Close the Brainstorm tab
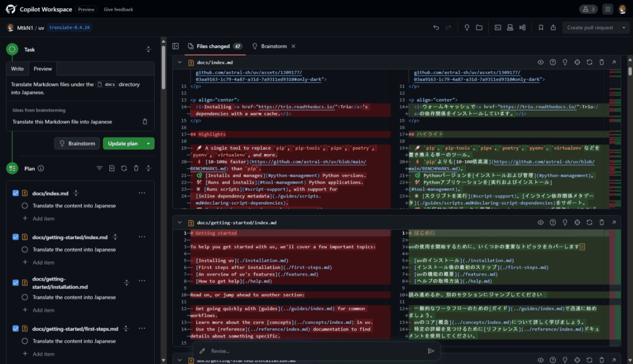633x364 pixels. pos(293,46)
